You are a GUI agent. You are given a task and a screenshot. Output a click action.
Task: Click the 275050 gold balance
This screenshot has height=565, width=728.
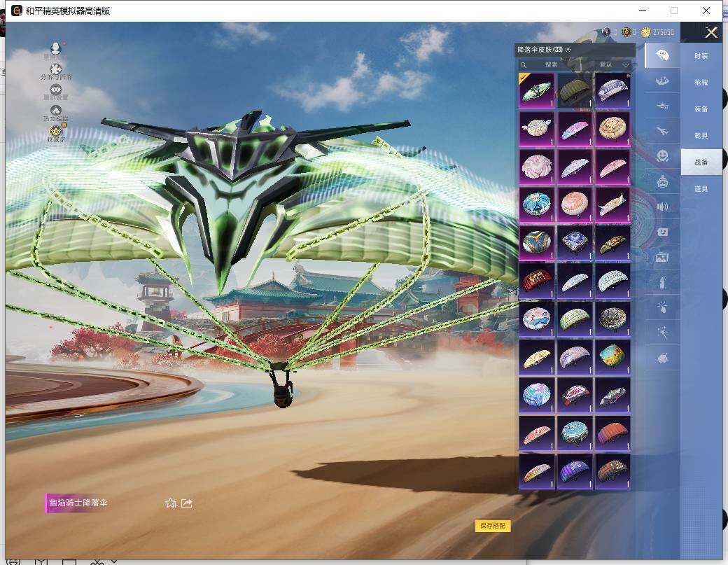coord(663,32)
